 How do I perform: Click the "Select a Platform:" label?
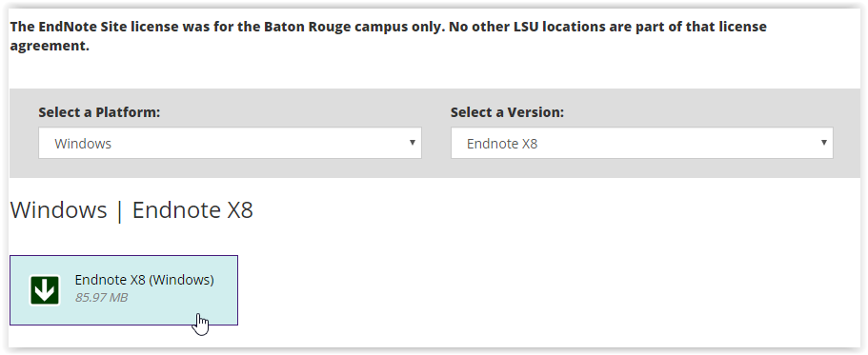tap(99, 112)
